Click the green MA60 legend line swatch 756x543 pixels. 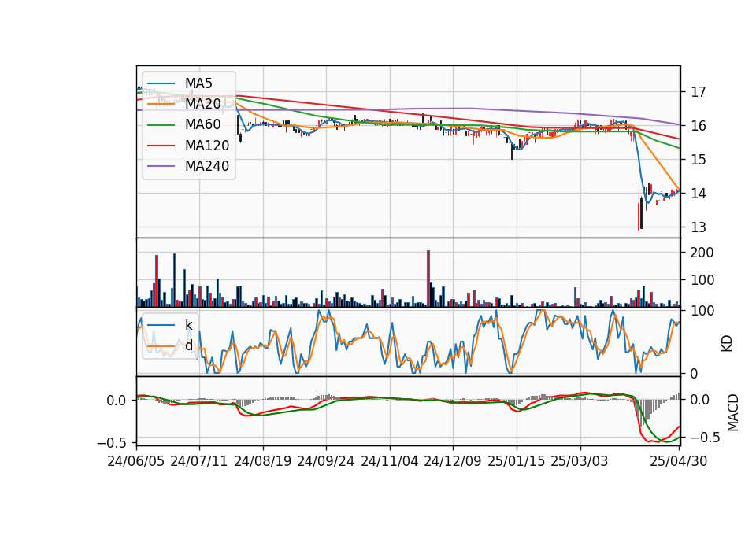pyautogui.click(x=161, y=125)
